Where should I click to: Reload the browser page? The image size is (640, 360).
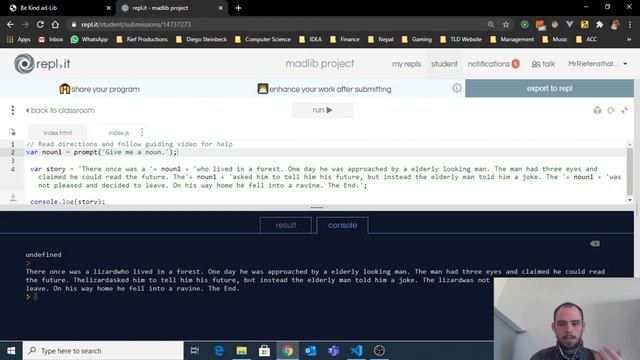click(40, 24)
